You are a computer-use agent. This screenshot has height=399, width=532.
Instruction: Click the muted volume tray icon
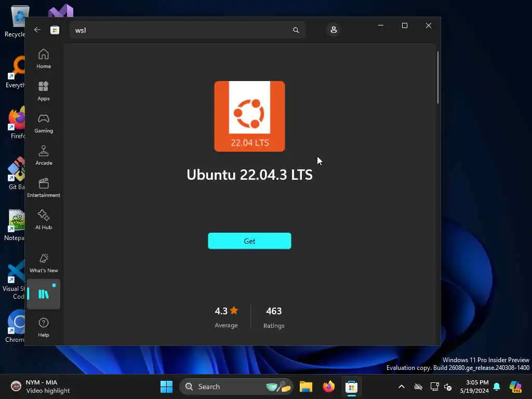448,387
